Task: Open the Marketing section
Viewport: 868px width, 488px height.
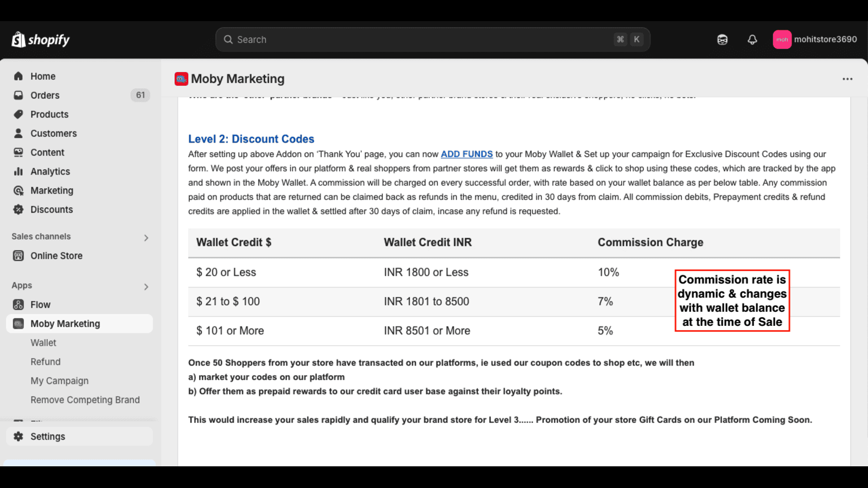Action: point(52,190)
